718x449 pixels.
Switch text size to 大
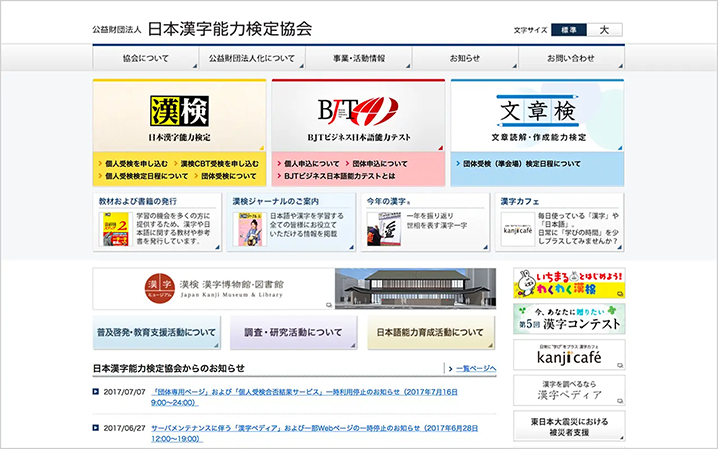pos(604,30)
